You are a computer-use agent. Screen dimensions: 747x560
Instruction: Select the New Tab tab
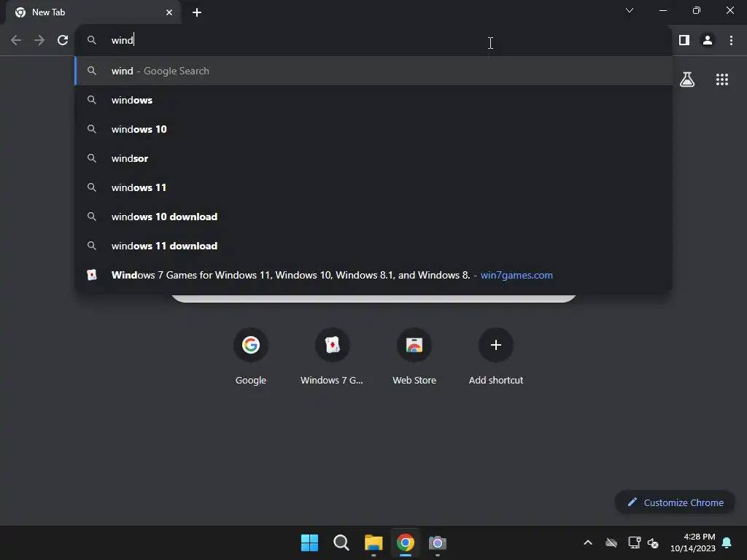93,12
